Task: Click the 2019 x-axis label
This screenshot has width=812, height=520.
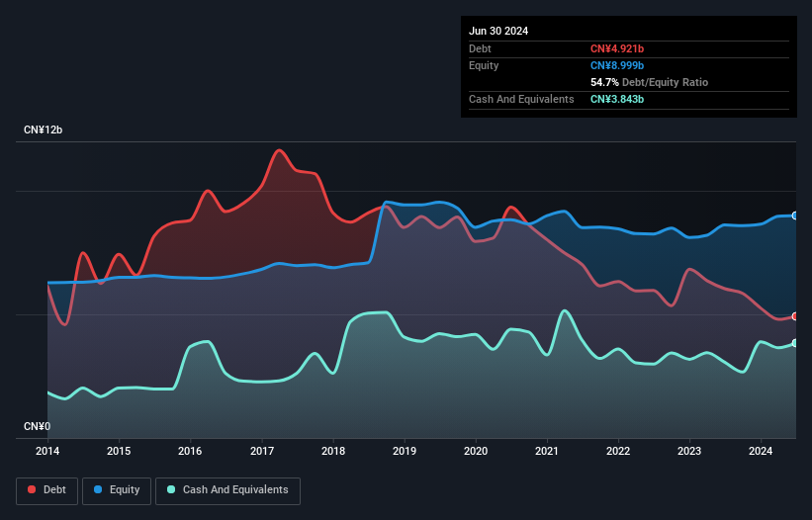Action: (405, 451)
